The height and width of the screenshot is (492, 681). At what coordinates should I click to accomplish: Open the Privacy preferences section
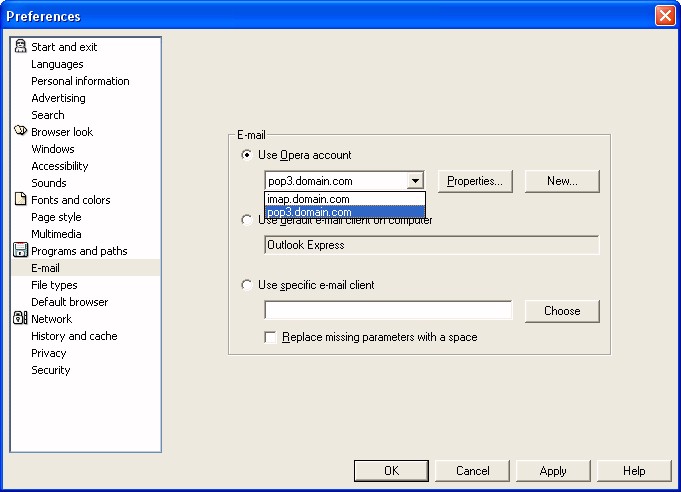point(48,353)
